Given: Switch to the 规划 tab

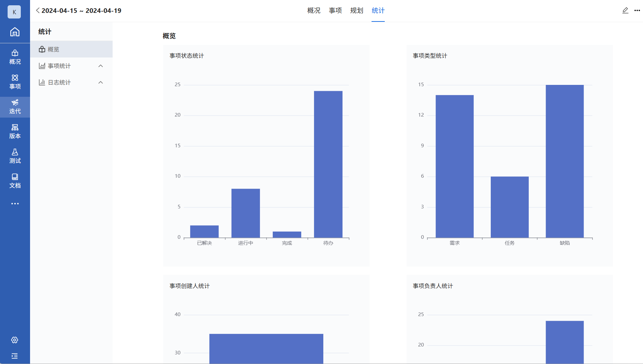Looking at the screenshot, I should [x=357, y=11].
